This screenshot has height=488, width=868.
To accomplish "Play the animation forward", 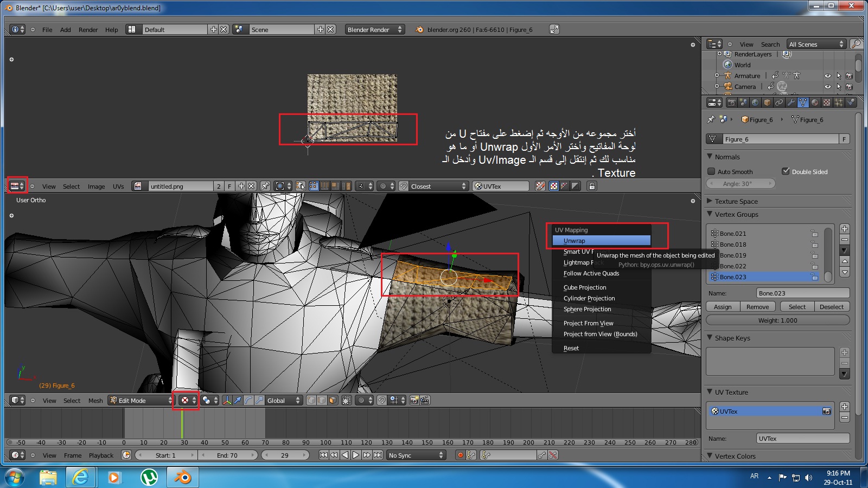I will 356,455.
